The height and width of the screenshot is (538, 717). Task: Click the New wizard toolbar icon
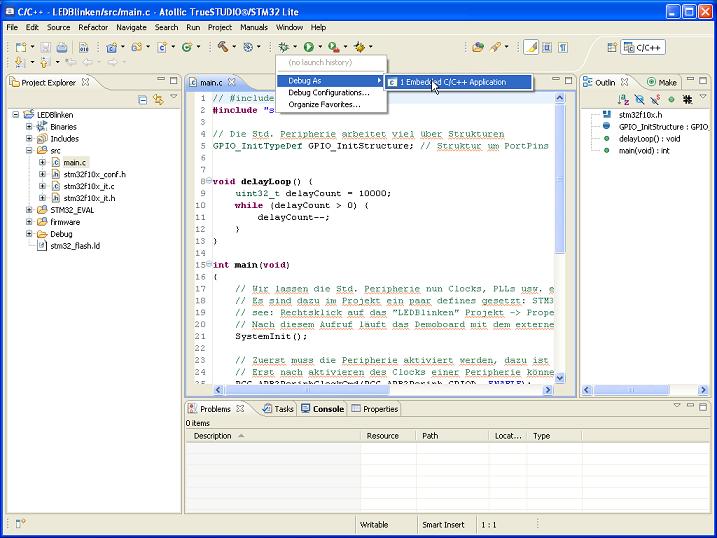[x=21, y=47]
